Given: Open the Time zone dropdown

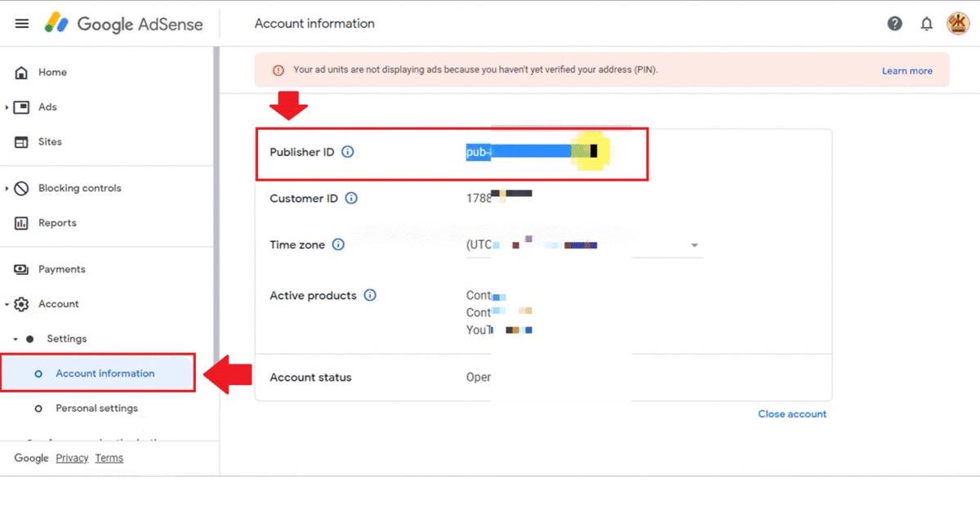Looking at the screenshot, I should (x=585, y=245).
